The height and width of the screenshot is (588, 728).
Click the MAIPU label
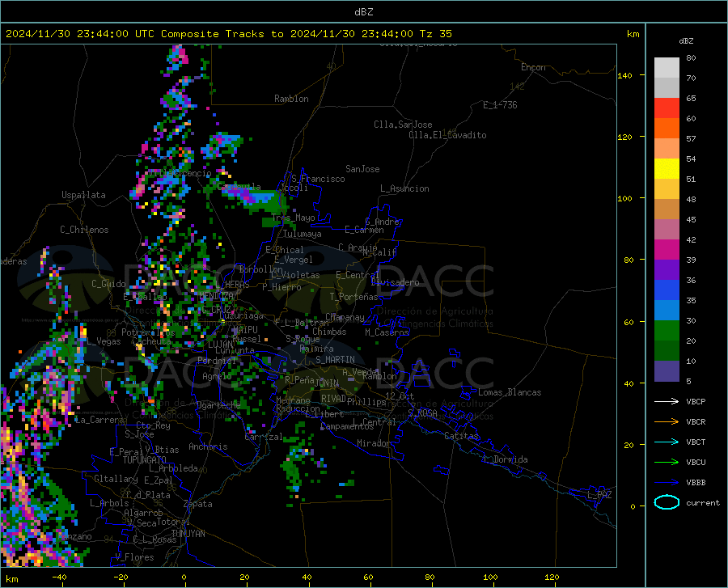[x=245, y=329]
